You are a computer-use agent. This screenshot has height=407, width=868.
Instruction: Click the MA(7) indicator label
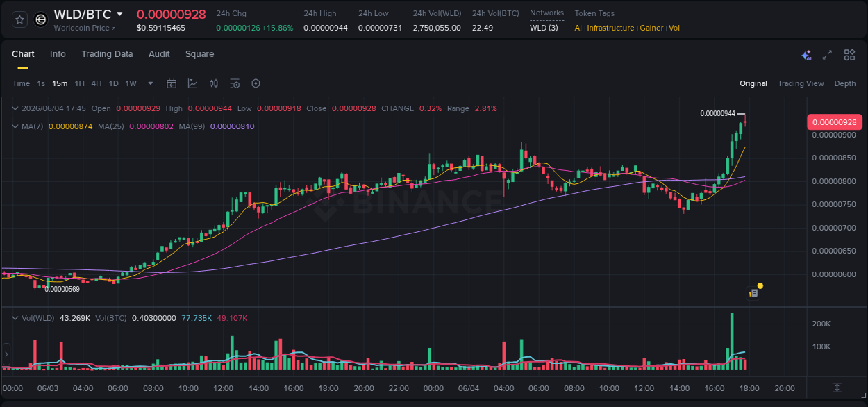point(33,126)
